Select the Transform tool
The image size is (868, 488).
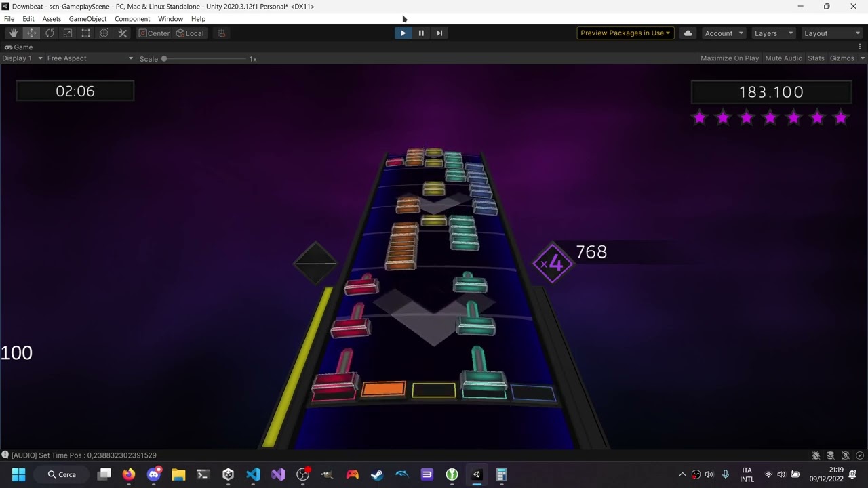click(104, 33)
